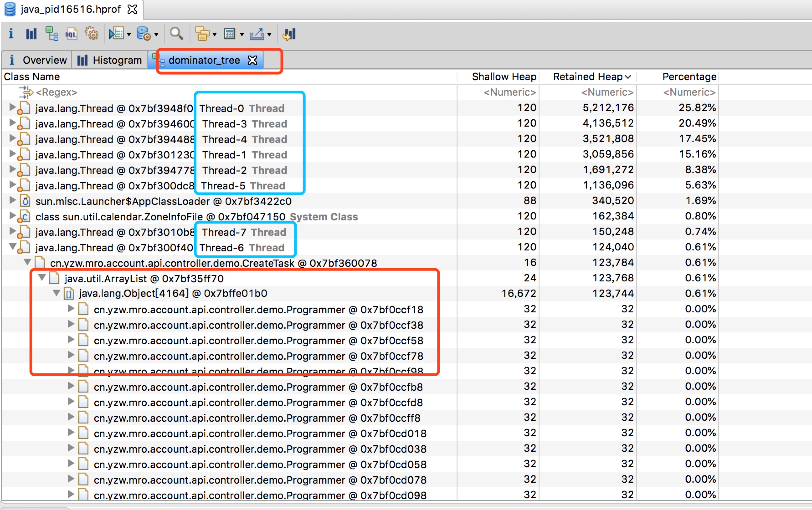Select the Programmer @ 0x7bf0ccff8 row

[257, 418]
